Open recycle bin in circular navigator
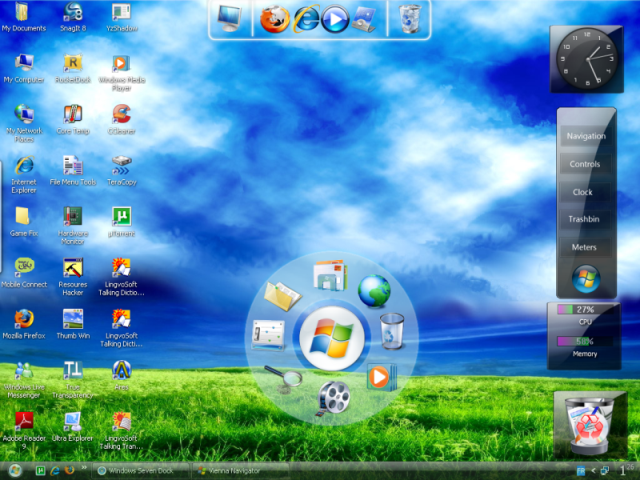This screenshot has width=640, height=480. 392,331
